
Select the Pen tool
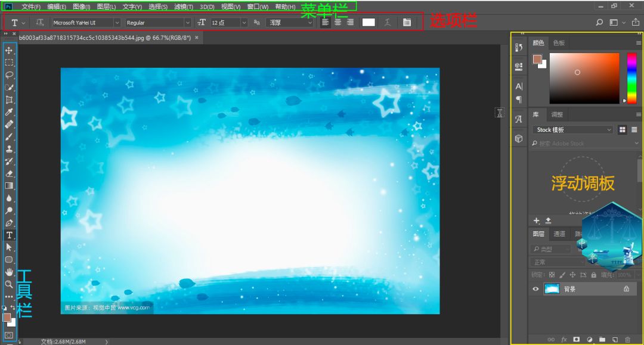tap(9, 223)
